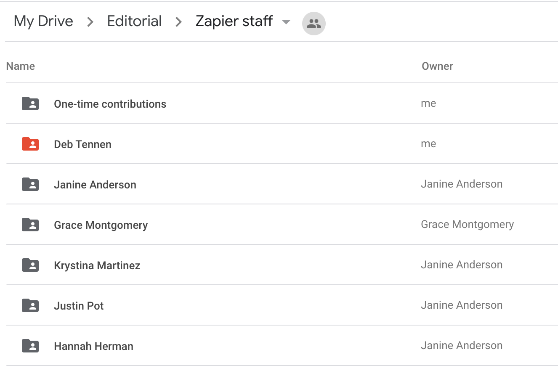
Task: Click owner in Janine Anderson folder row
Action: [x=462, y=184]
